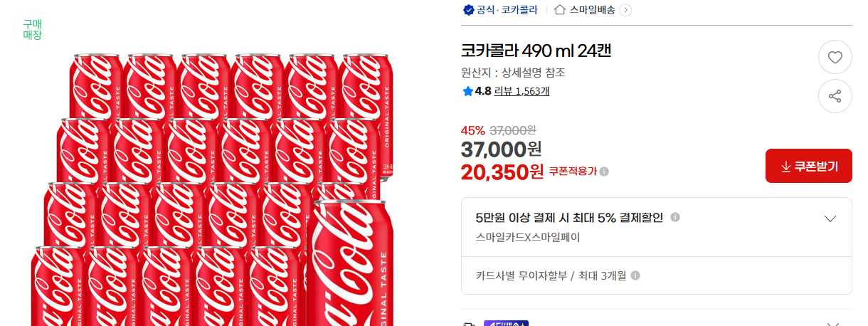Click the official verified badge icon

click(468, 10)
